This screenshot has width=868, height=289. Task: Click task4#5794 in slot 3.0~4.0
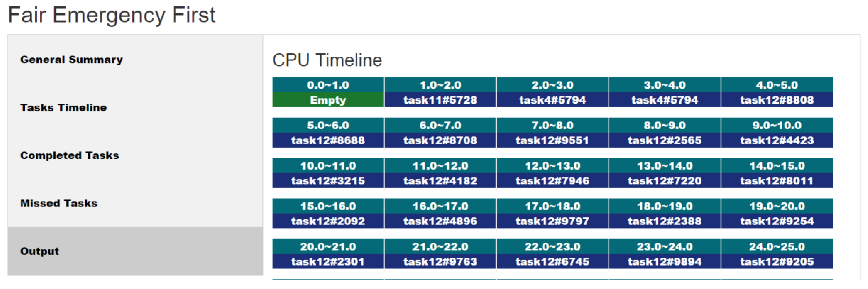(664, 100)
